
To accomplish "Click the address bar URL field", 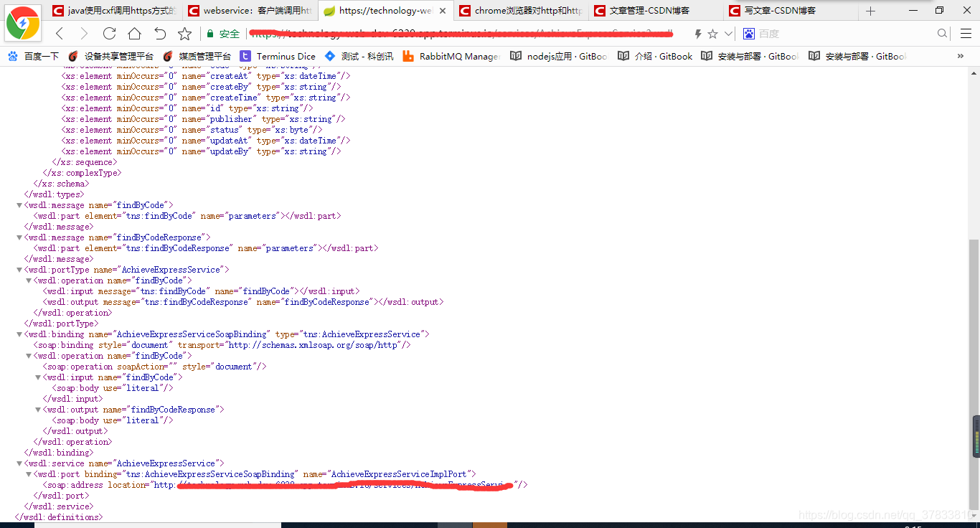I will pos(463,34).
